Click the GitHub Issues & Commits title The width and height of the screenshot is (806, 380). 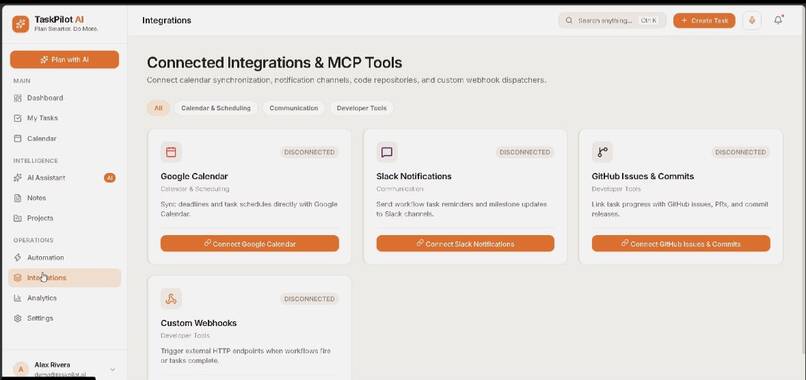pyautogui.click(x=643, y=176)
